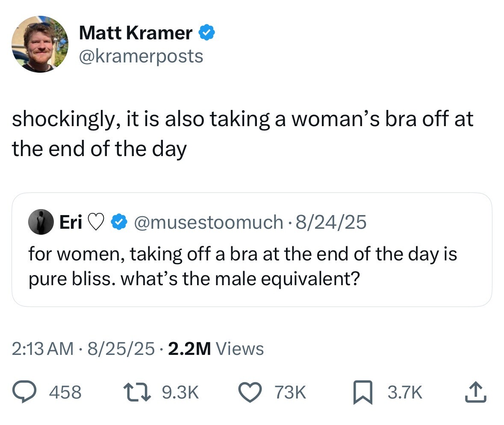
Task: Open Matt Kramer's profile picture
Action: tap(39, 44)
